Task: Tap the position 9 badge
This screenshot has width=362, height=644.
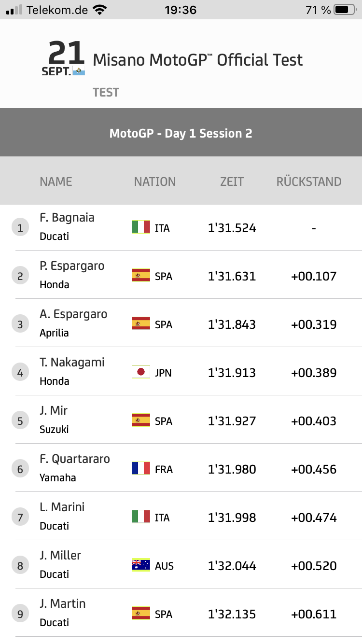Action: pos(20,614)
